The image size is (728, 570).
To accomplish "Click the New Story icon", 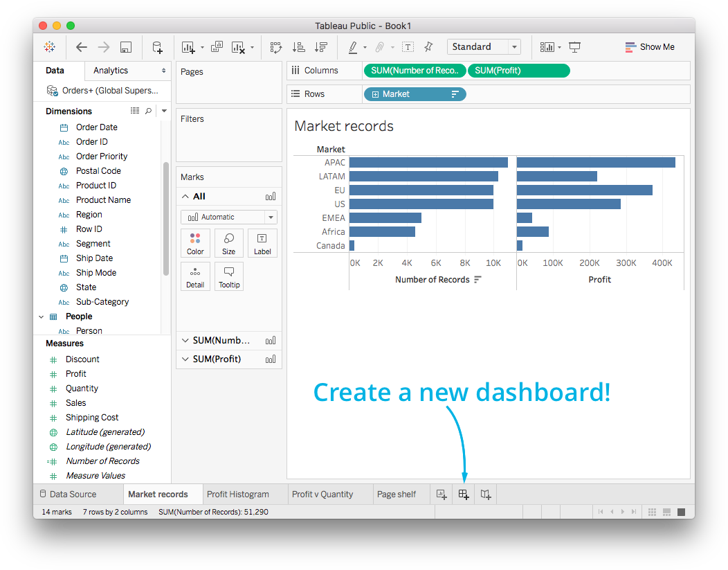I will point(486,495).
